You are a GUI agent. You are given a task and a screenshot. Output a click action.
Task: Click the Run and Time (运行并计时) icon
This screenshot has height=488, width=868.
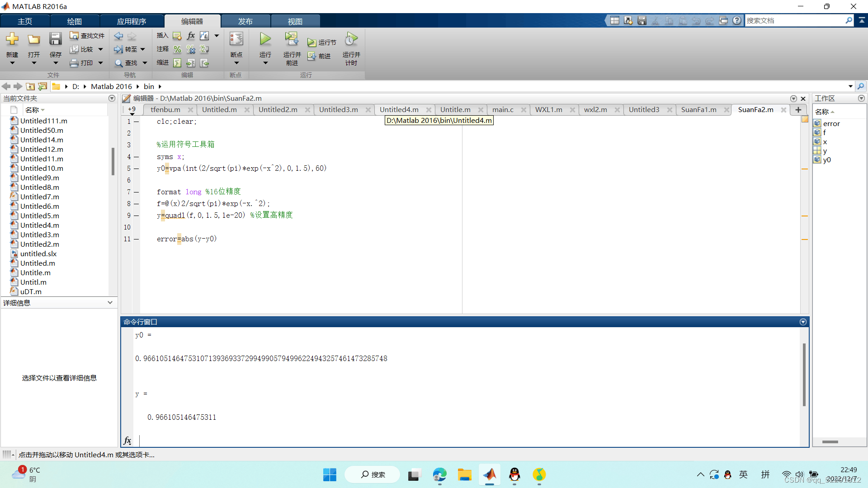point(351,40)
